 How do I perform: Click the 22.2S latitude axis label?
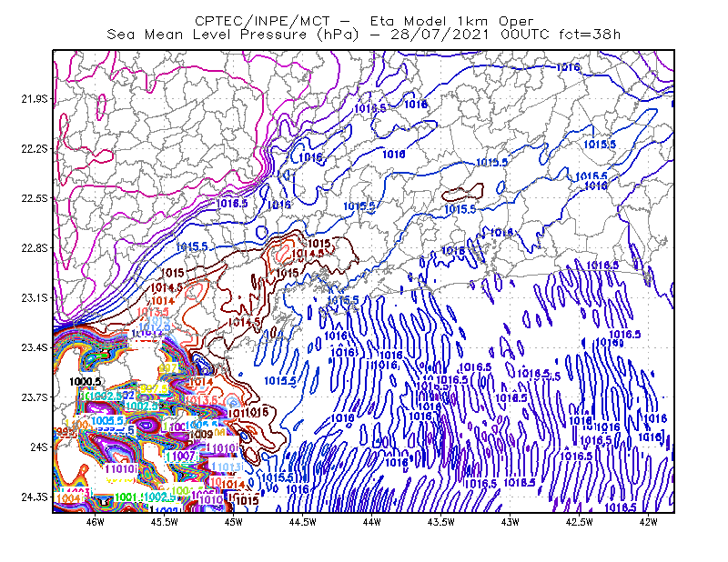click(x=35, y=148)
